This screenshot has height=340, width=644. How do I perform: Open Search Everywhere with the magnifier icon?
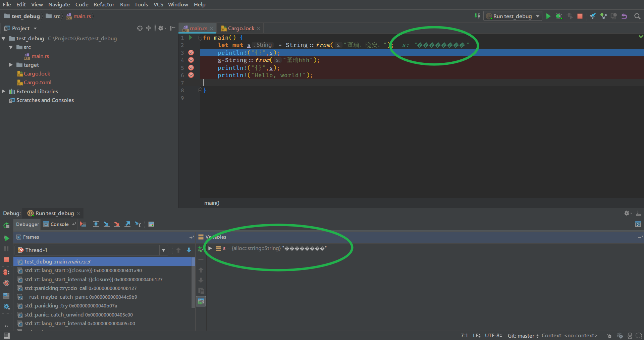click(637, 16)
